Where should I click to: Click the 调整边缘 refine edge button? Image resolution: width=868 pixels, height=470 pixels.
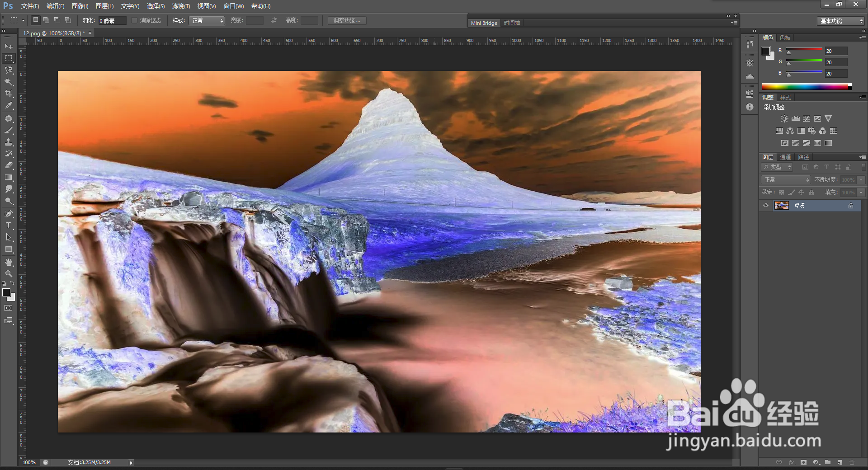point(347,20)
